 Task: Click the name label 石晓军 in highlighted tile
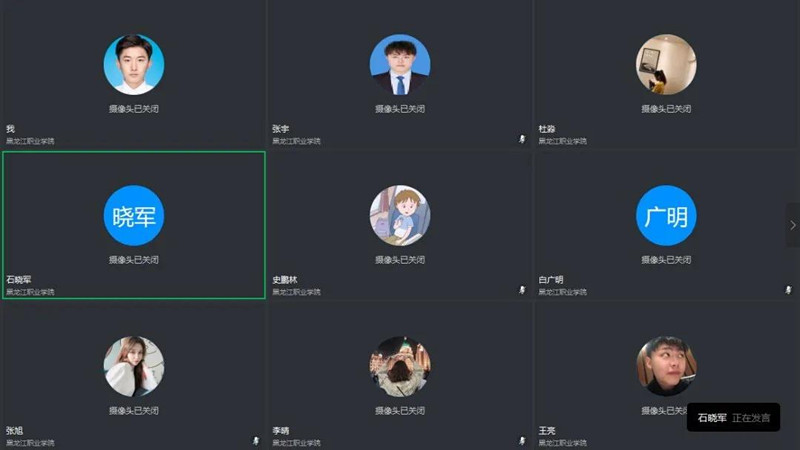(x=19, y=280)
